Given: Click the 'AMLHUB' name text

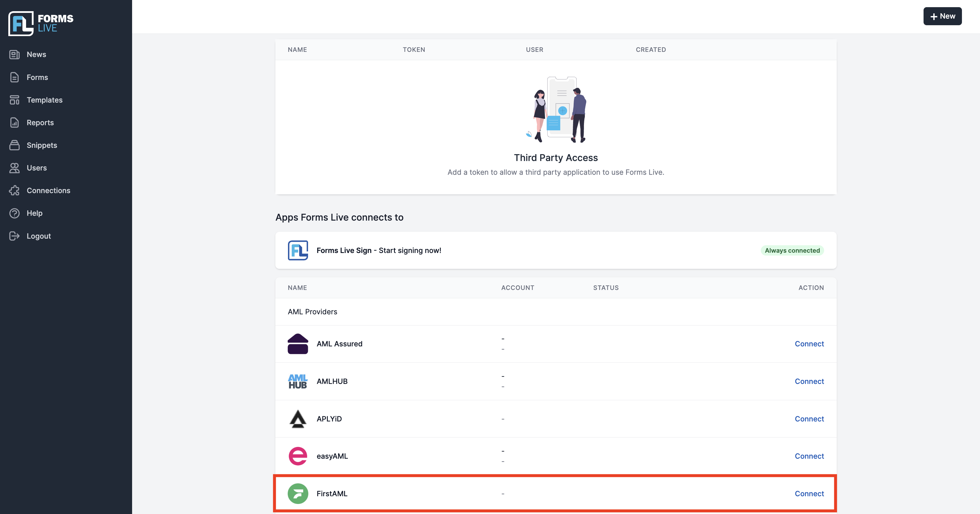Looking at the screenshot, I should (x=332, y=381).
